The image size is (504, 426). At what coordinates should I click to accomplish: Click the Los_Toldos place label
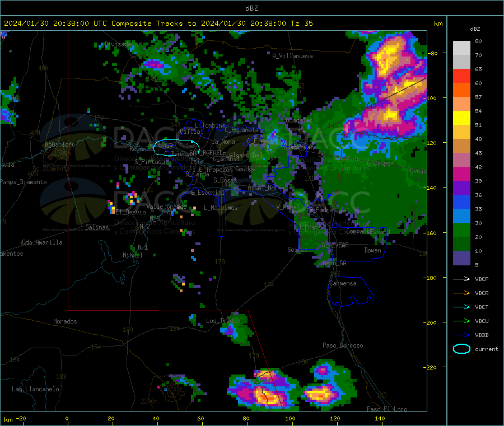[223, 321]
